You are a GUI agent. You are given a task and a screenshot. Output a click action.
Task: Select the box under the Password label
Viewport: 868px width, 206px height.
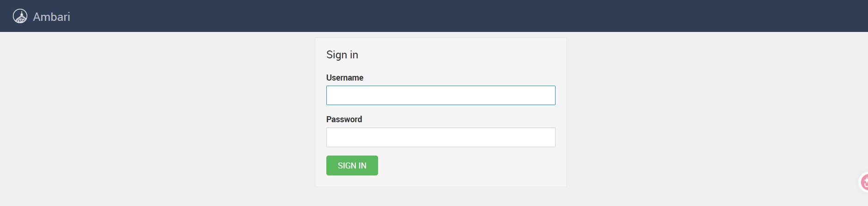440,137
